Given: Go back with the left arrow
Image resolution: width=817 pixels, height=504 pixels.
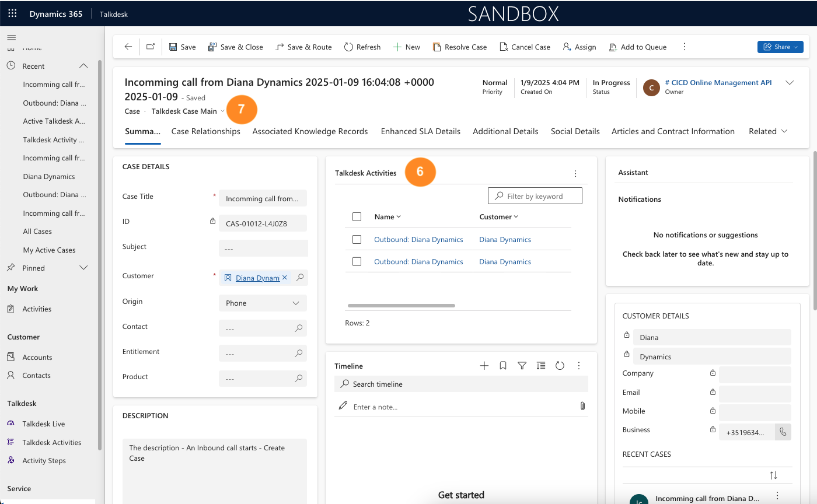Looking at the screenshot, I should [x=128, y=47].
